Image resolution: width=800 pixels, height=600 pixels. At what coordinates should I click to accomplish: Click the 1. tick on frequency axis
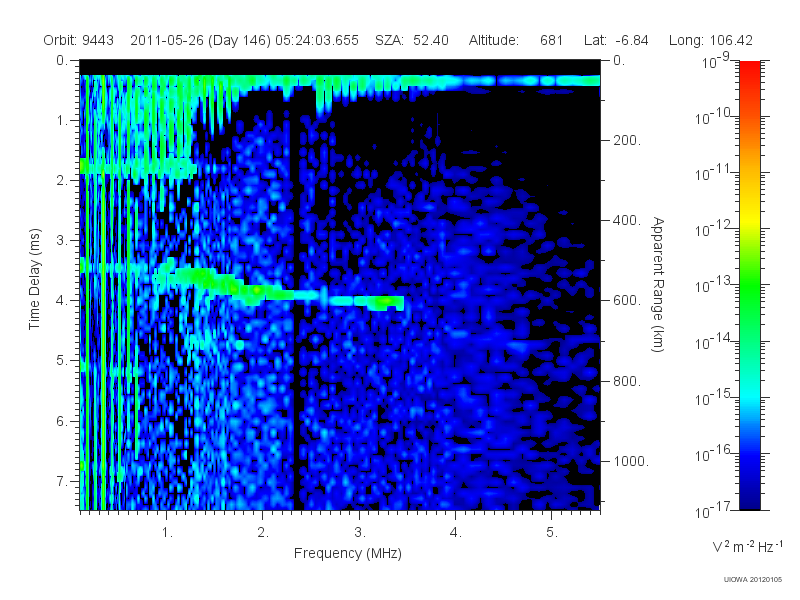[x=167, y=533]
